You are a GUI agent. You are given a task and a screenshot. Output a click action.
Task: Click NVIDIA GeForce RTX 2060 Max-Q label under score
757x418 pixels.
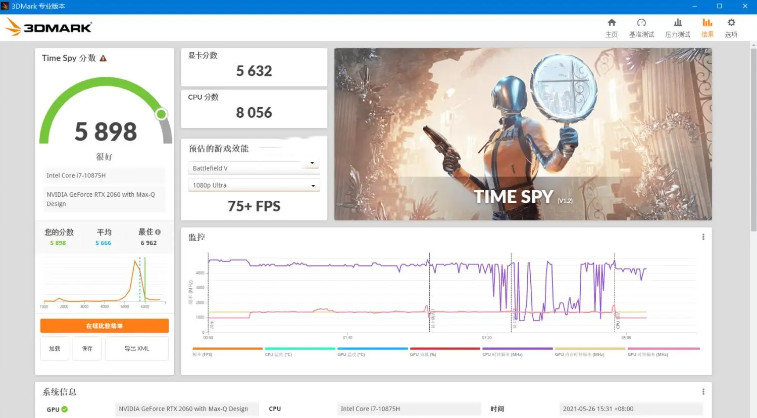104,199
